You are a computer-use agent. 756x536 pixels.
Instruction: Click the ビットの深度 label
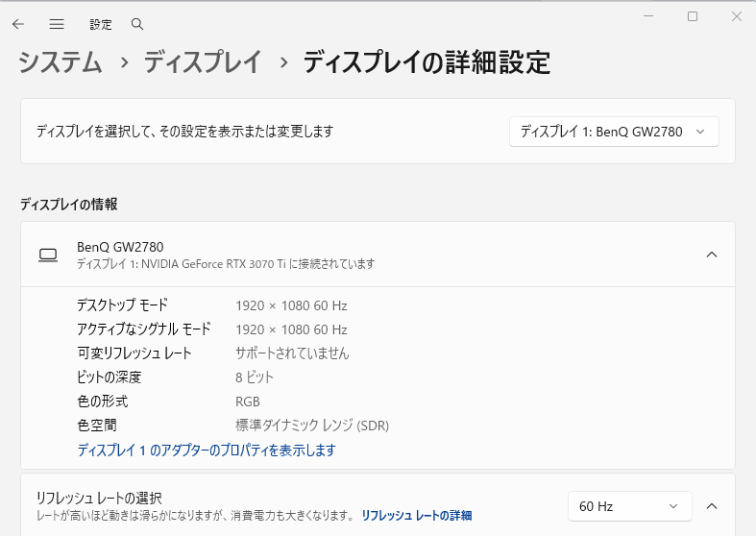coord(109,377)
